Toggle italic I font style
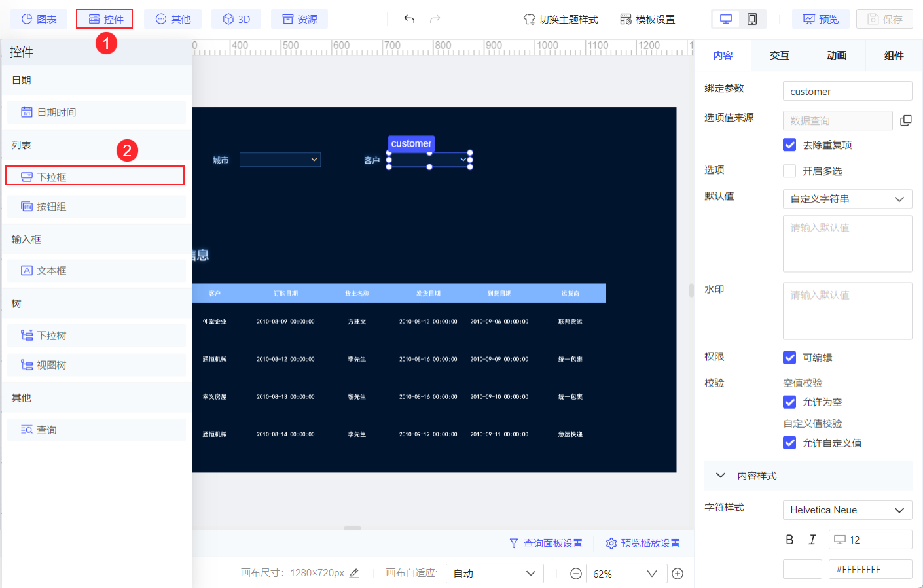Screen dimensions: 923x588 pyautogui.click(x=812, y=540)
